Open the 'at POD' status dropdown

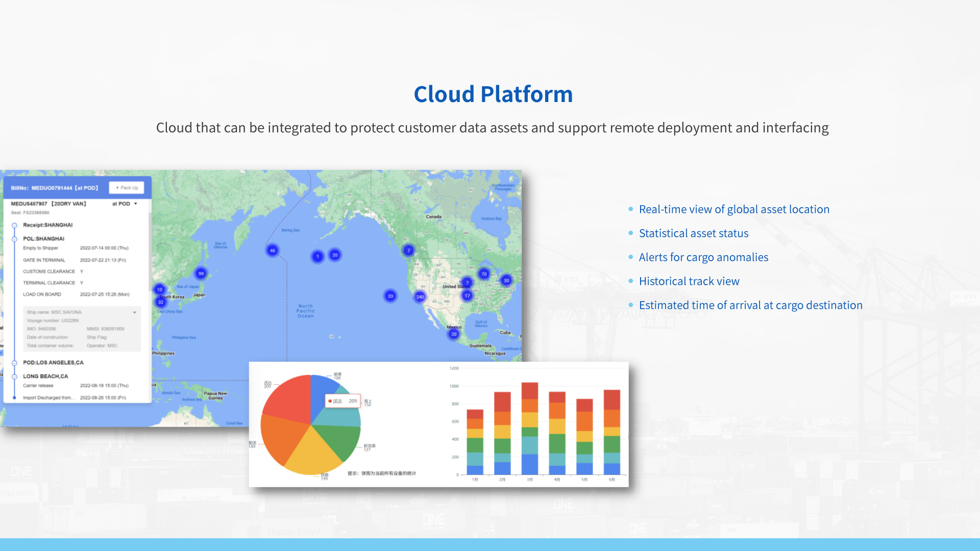point(125,204)
